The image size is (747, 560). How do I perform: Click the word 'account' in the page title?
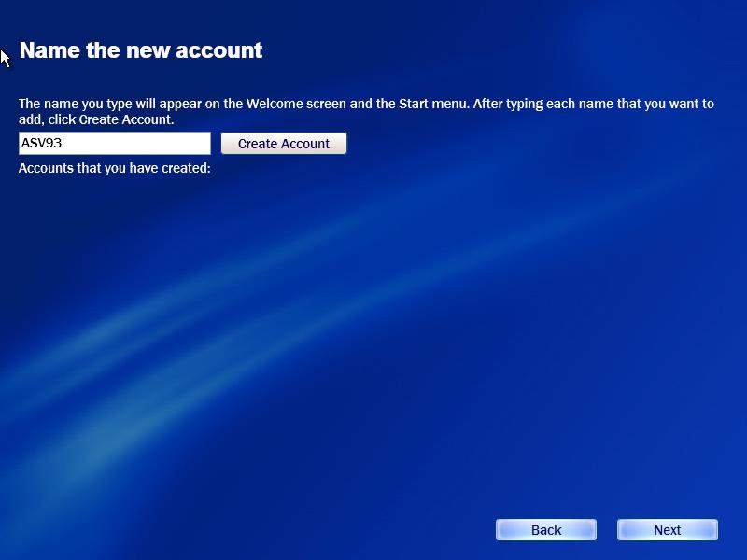tap(222, 50)
